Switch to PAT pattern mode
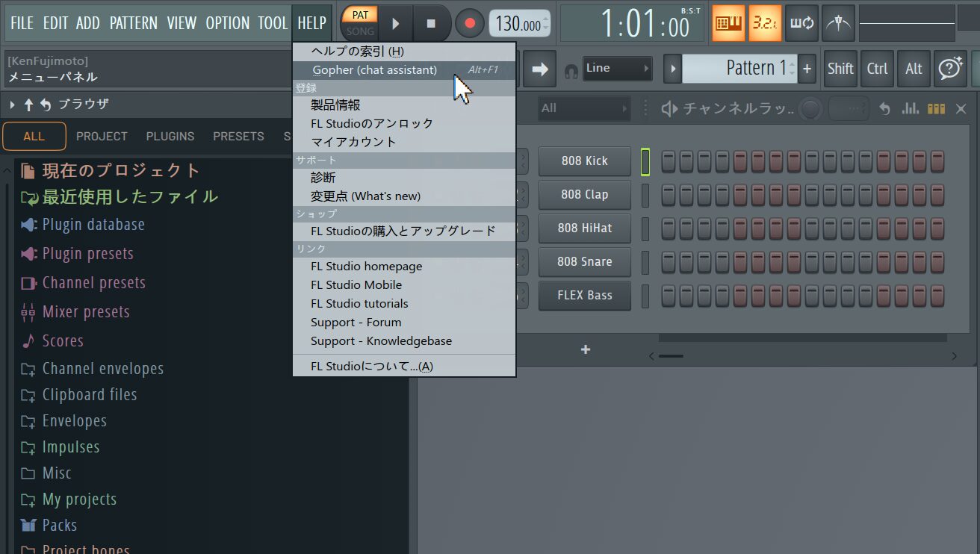The image size is (980, 554). [x=360, y=14]
